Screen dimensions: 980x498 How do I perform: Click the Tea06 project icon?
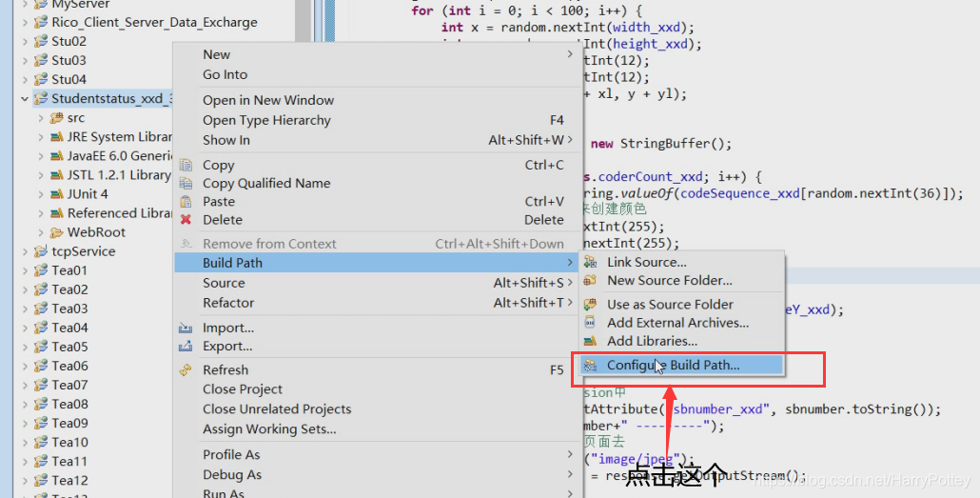coord(41,366)
